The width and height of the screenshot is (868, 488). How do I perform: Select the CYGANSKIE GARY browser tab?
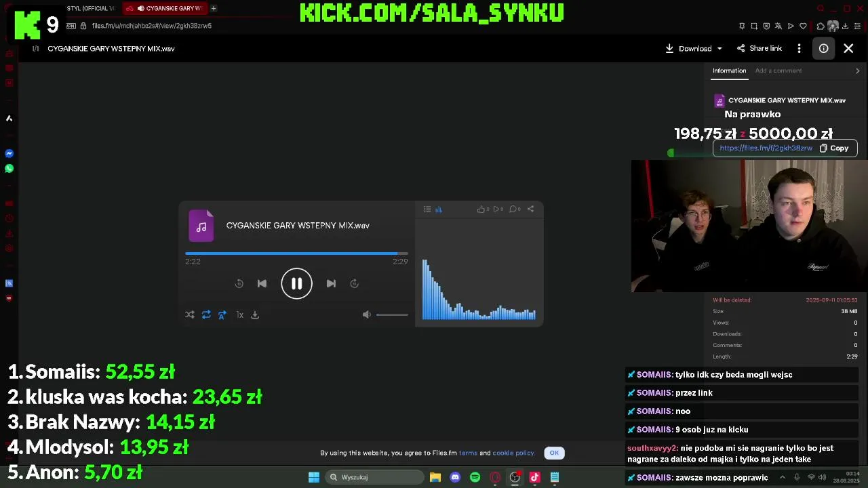pyautogui.click(x=165, y=8)
